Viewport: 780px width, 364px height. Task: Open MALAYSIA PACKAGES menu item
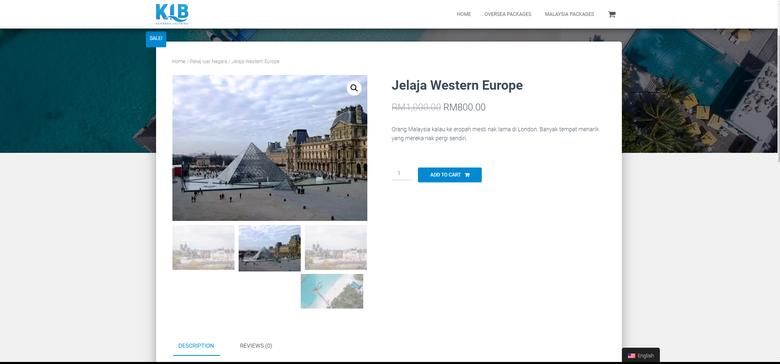569,14
